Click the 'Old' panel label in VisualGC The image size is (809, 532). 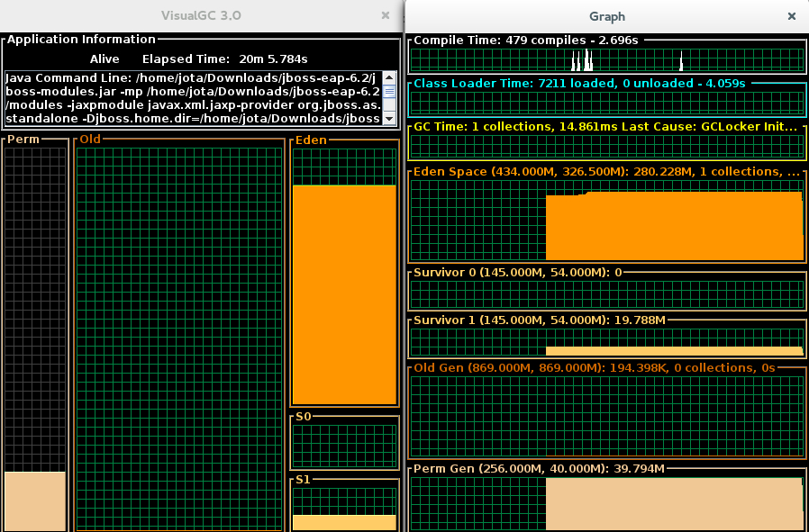click(90, 140)
